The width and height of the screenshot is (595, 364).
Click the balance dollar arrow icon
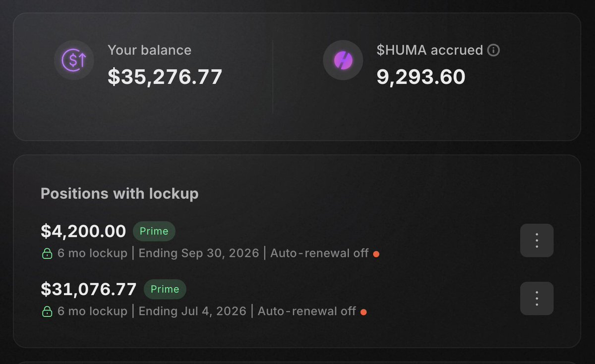click(x=74, y=60)
